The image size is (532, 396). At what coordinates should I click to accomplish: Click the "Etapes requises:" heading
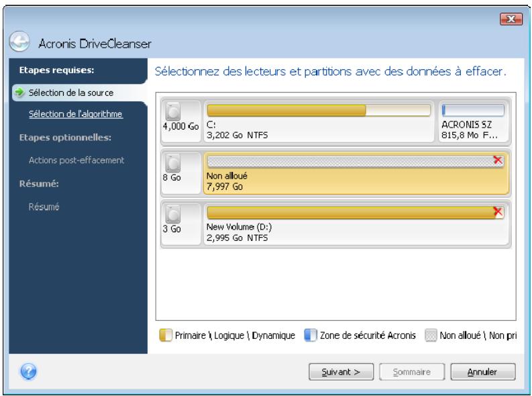56,70
